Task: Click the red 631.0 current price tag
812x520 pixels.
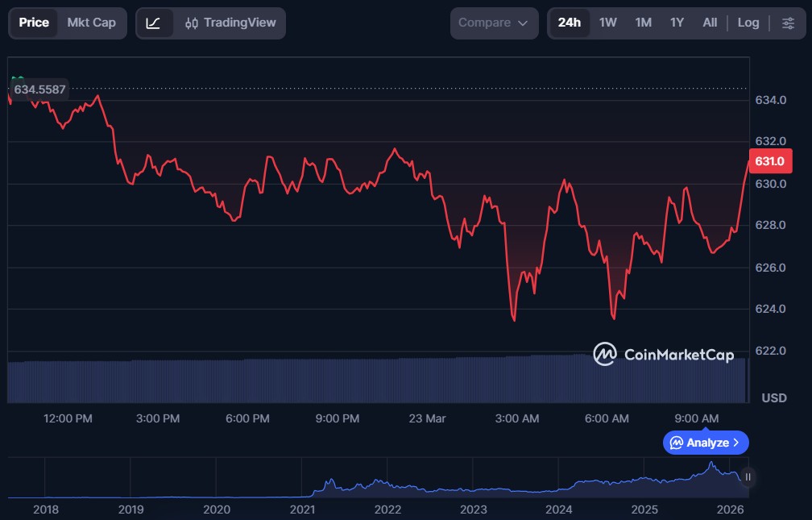Action: click(769, 161)
